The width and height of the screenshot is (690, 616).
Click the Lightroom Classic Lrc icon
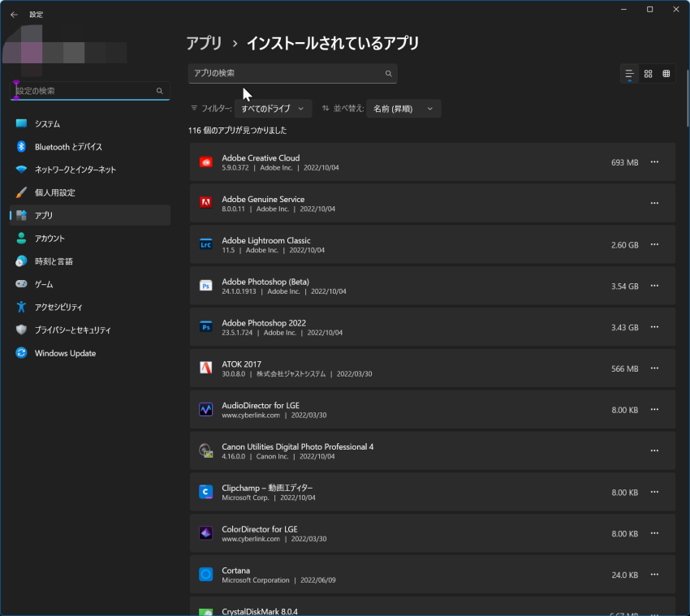[206, 244]
